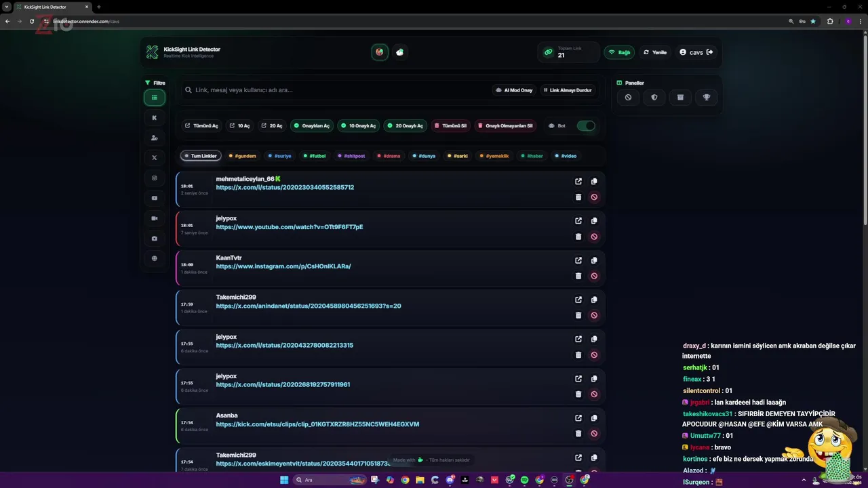868x488 pixels.
Task: Open Spotify from the taskbar
Action: tap(524, 480)
